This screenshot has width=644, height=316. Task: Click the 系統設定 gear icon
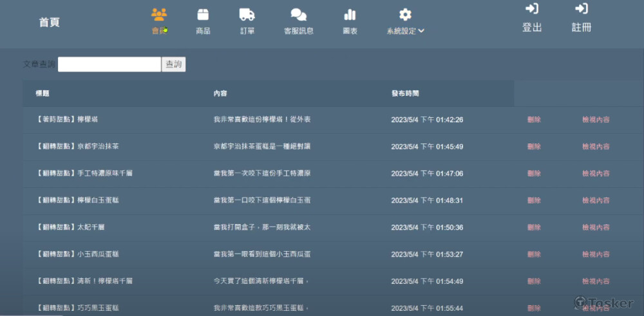tap(405, 14)
